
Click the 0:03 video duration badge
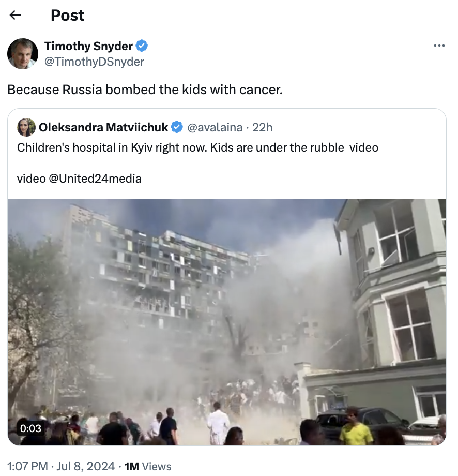(x=30, y=428)
